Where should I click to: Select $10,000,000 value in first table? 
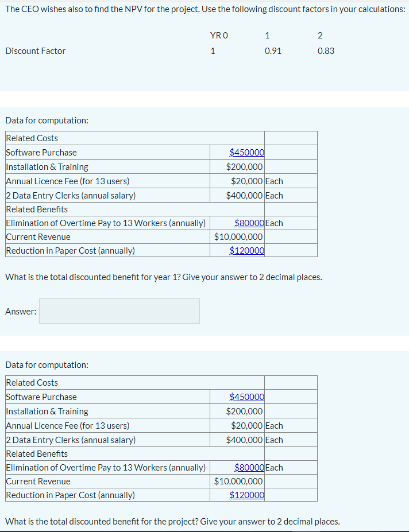tap(238, 237)
